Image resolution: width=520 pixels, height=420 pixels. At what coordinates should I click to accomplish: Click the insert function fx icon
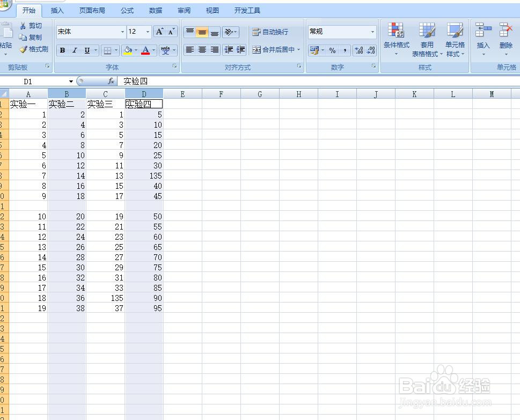(x=111, y=81)
